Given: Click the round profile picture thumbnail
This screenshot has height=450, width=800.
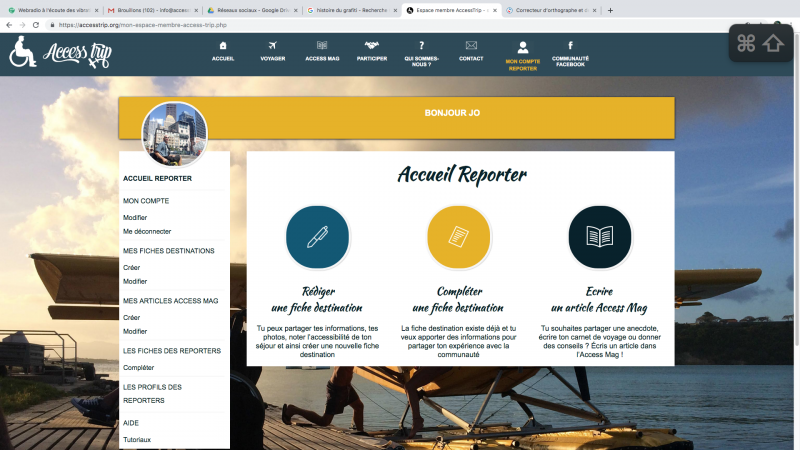Looking at the screenshot, I should click(x=175, y=134).
